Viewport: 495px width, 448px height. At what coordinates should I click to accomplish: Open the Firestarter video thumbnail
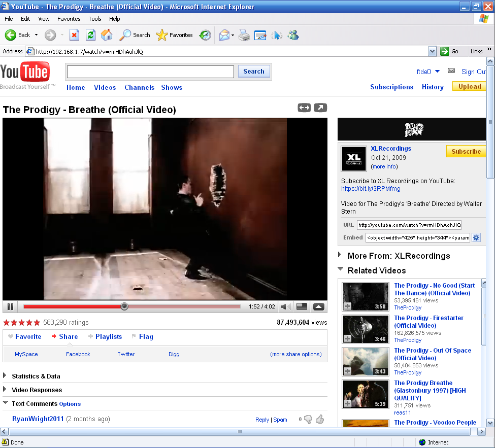pyautogui.click(x=366, y=329)
